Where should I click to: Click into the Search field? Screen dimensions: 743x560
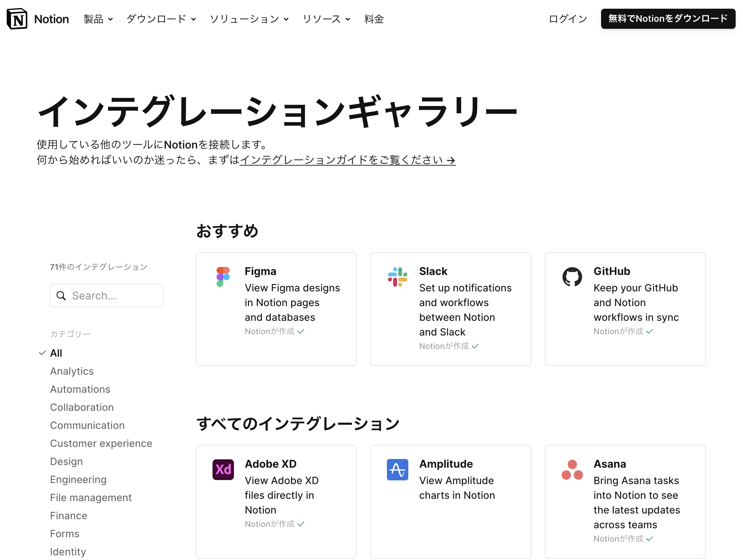107,295
